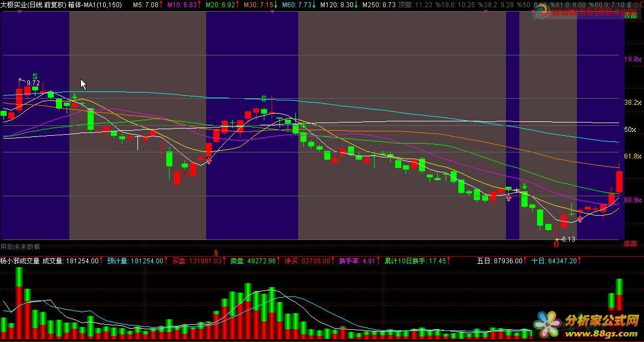Image resolution: width=644 pixels, height=342 pixels.
Task: Click the 50% retracement level label
Action: (630, 129)
